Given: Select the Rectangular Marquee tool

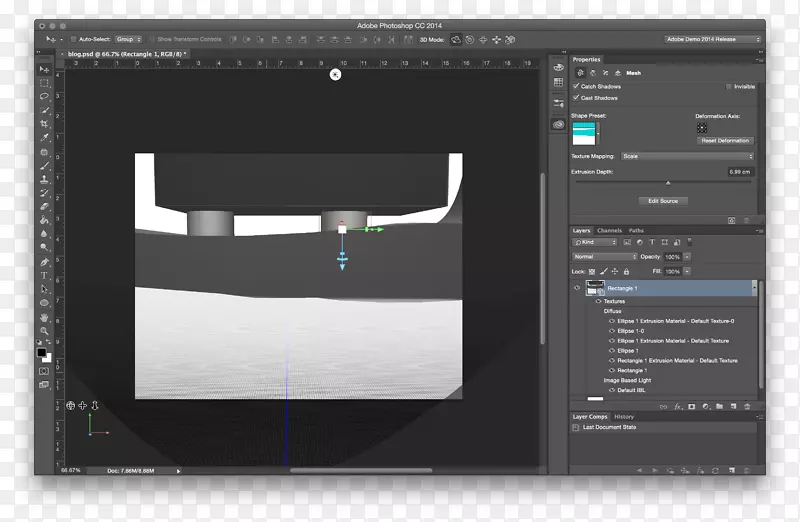Looking at the screenshot, I should [x=44, y=83].
